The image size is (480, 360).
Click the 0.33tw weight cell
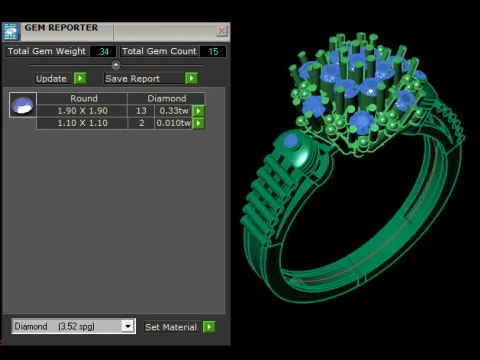[174, 111]
